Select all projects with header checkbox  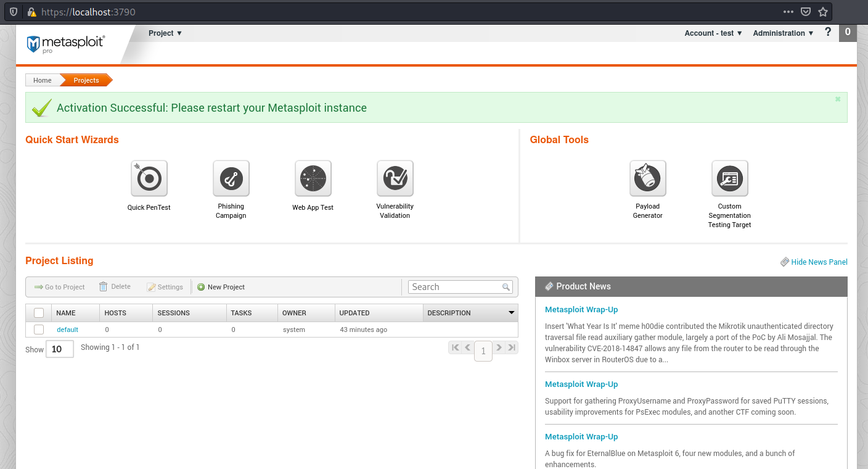39,313
